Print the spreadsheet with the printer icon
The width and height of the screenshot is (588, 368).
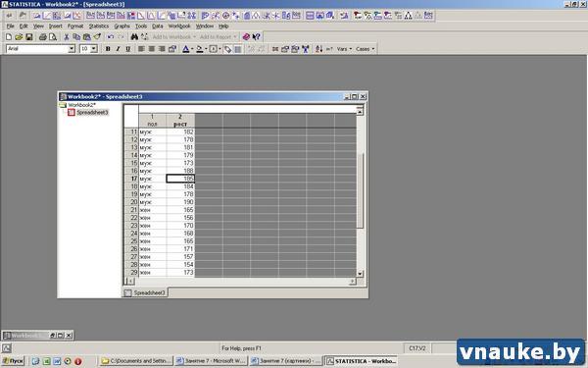click(43, 37)
